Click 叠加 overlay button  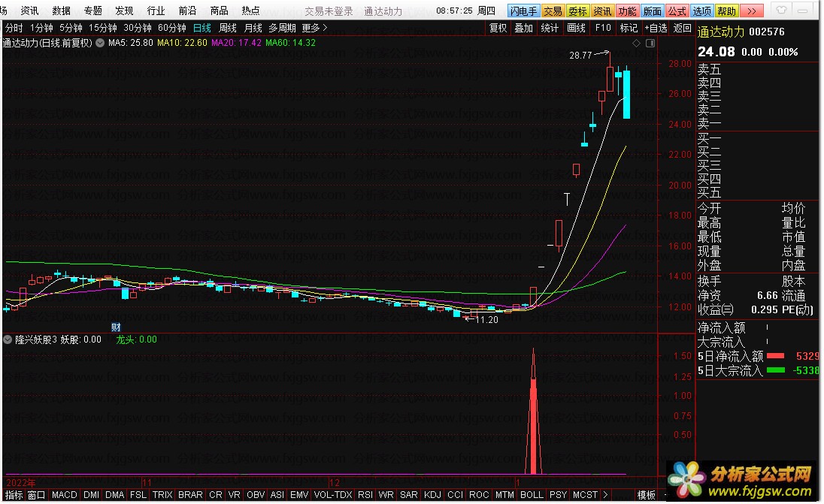pyautogui.click(x=523, y=28)
